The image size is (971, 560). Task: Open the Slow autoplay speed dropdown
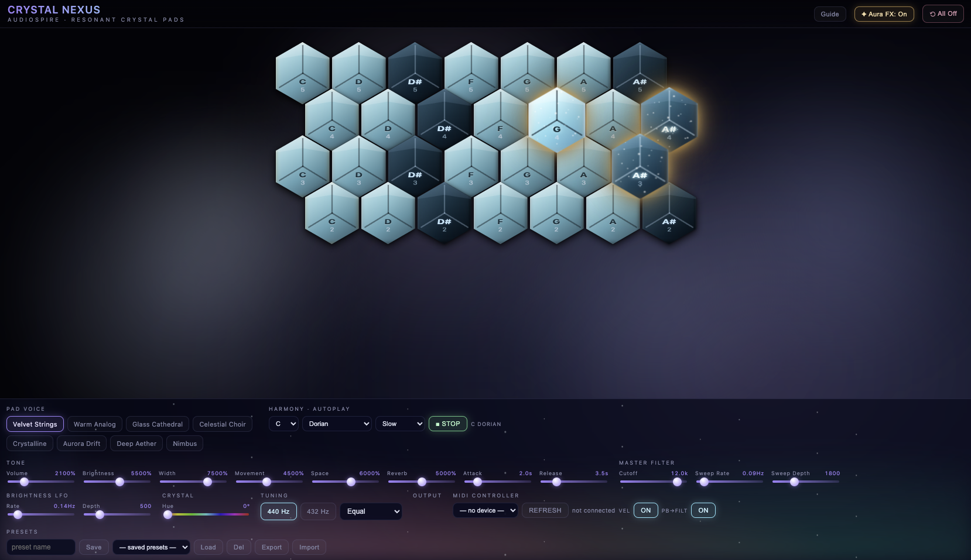400,424
